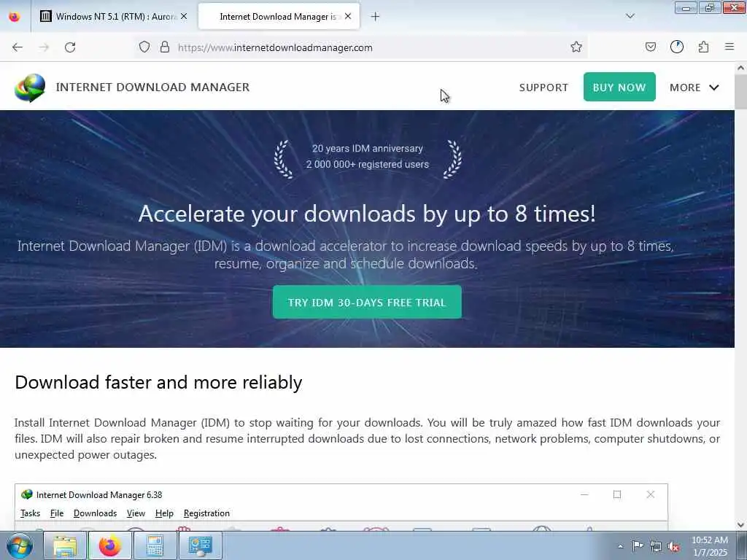Open a new tab with plus
The height and width of the screenshot is (560, 747).
point(375,17)
